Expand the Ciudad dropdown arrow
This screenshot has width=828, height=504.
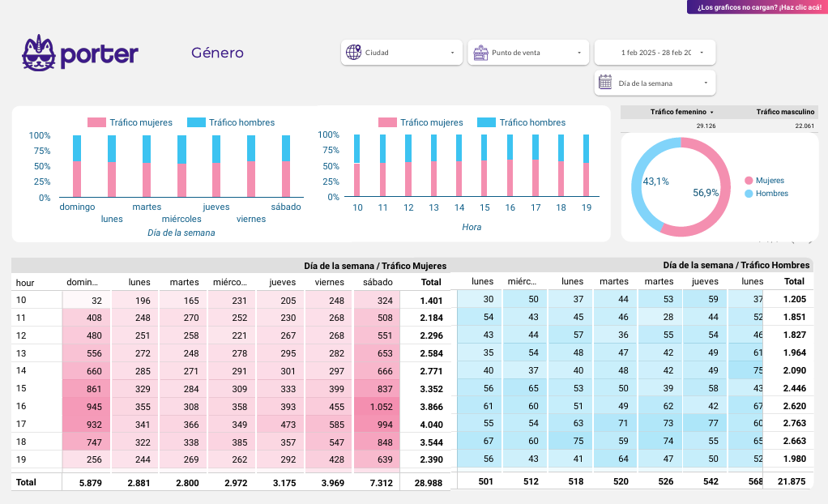point(452,53)
